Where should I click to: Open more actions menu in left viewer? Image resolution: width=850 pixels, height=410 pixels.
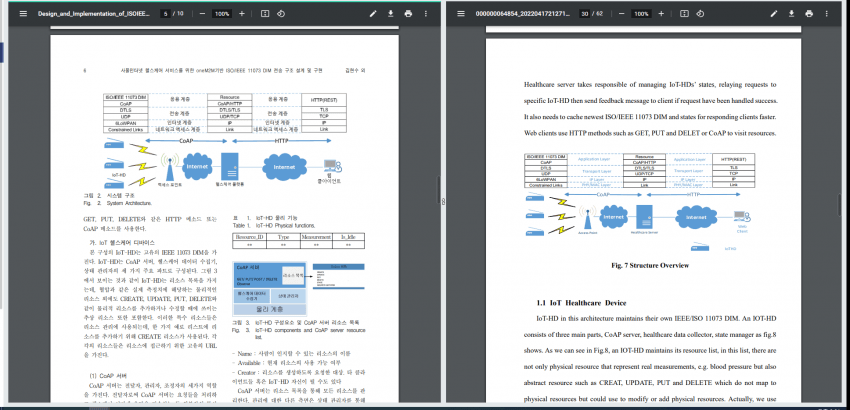coord(426,14)
